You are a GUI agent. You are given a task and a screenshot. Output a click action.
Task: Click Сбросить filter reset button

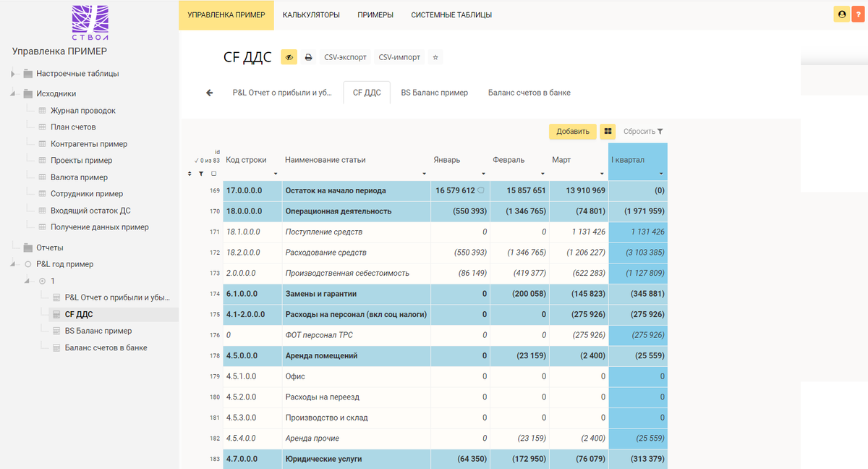643,132
